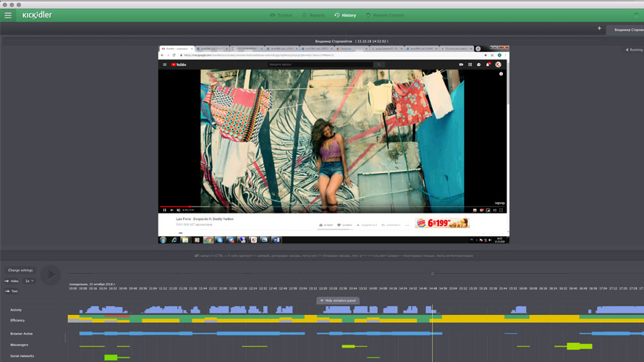Open Windows Start button in recording
This screenshot has width=644, height=362.
(163, 240)
